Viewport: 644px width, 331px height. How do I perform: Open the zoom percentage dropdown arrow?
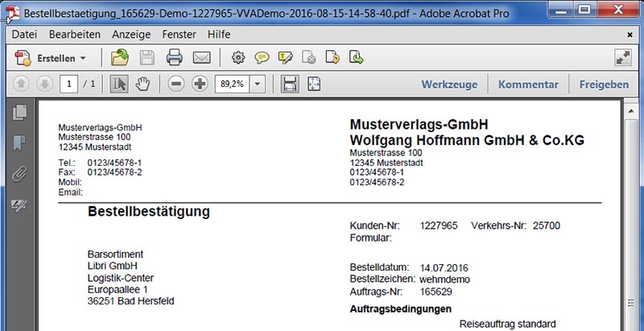tap(258, 85)
